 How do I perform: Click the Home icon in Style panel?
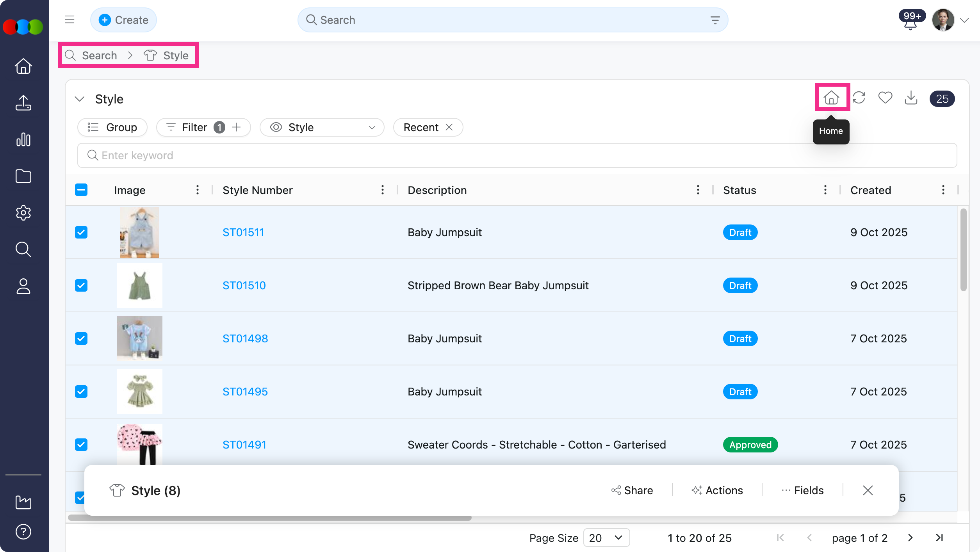831,98
